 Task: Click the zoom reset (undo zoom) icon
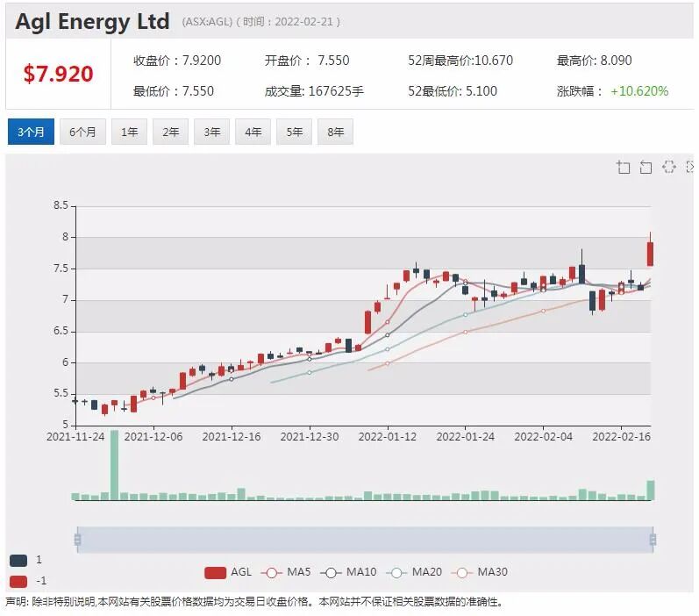(x=646, y=168)
